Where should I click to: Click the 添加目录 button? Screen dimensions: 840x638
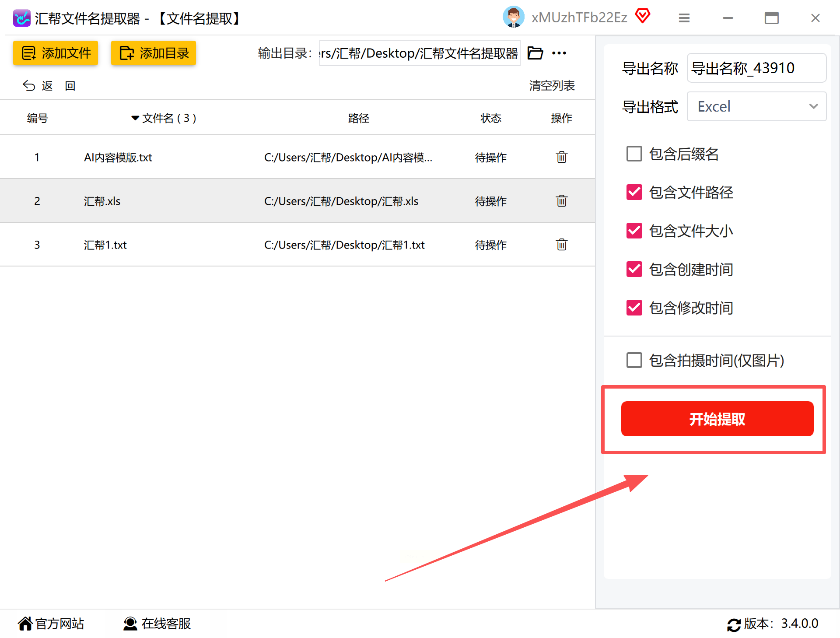pos(153,53)
